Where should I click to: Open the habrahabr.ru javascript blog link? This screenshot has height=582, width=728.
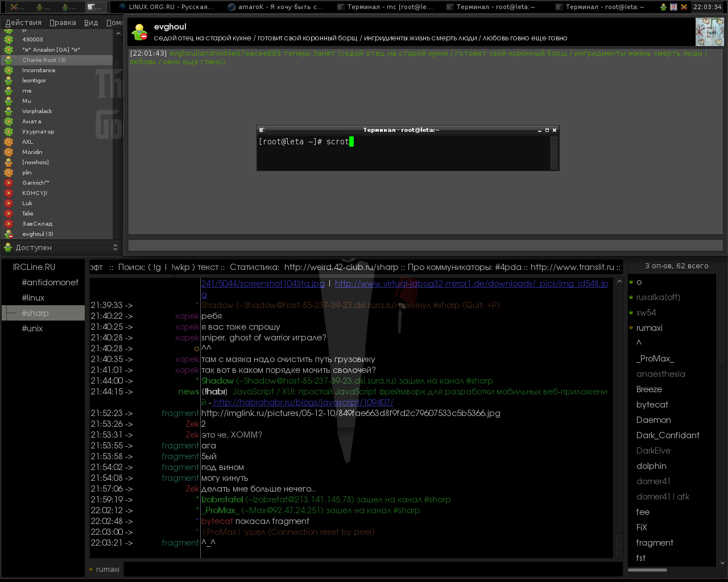pyautogui.click(x=304, y=402)
